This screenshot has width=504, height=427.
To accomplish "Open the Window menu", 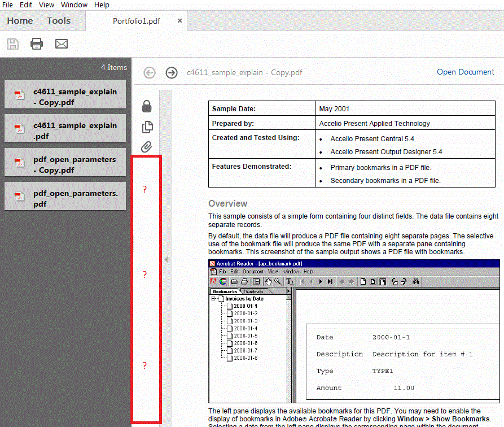I will pos(74,5).
